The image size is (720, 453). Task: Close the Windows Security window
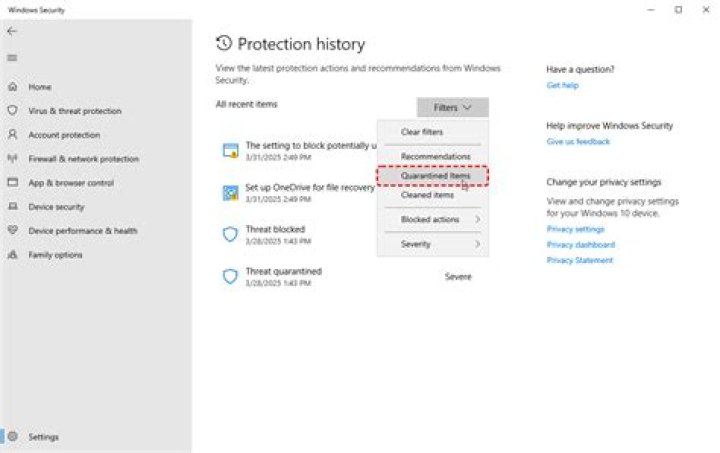click(x=706, y=10)
